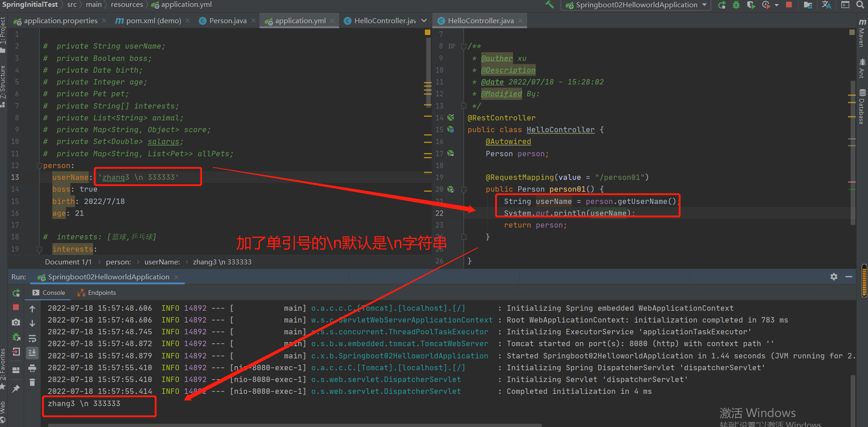Click the request mapping gutter icon line 20

451,189
